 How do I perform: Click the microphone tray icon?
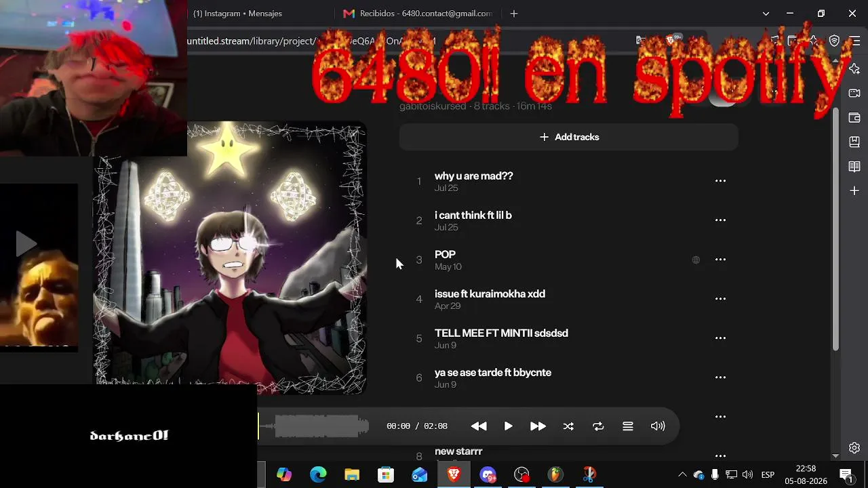pos(715,475)
